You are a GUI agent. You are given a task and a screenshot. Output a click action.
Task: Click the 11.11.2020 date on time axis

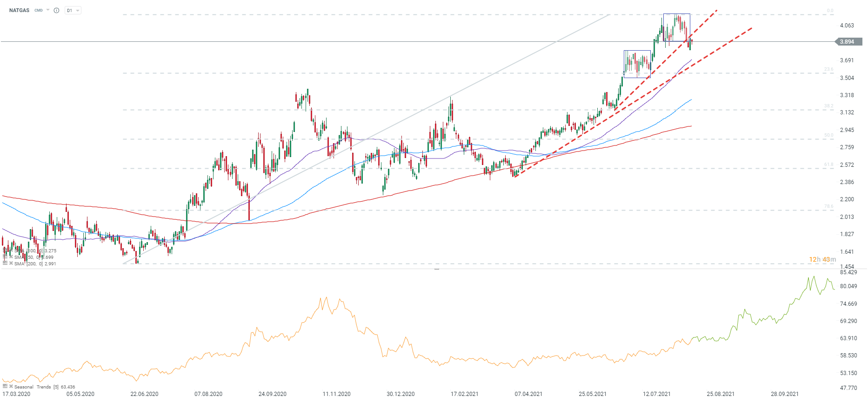pyautogui.click(x=337, y=394)
